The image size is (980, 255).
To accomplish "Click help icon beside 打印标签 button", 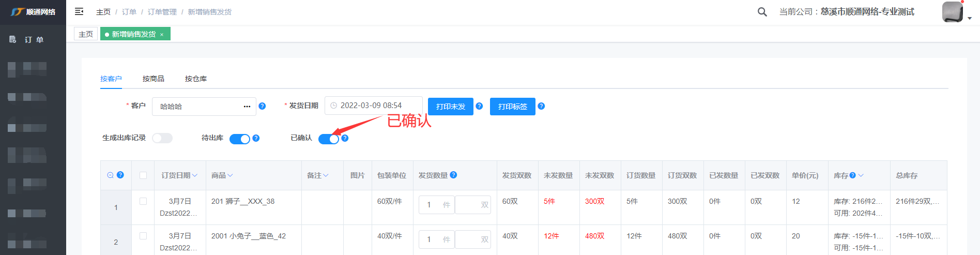I will pos(541,106).
